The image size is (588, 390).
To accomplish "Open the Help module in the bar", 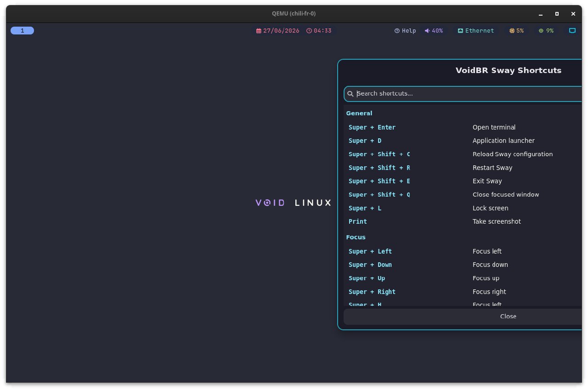I will (x=405, y=31).
